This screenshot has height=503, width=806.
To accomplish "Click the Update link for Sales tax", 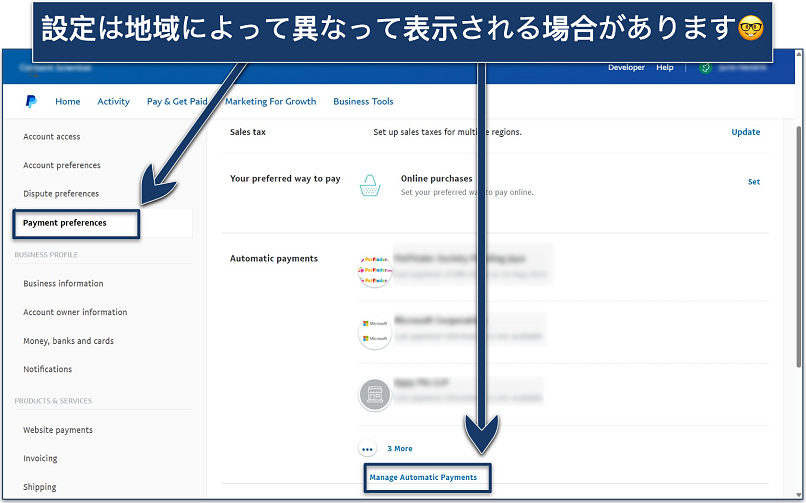I will point(745,132).
